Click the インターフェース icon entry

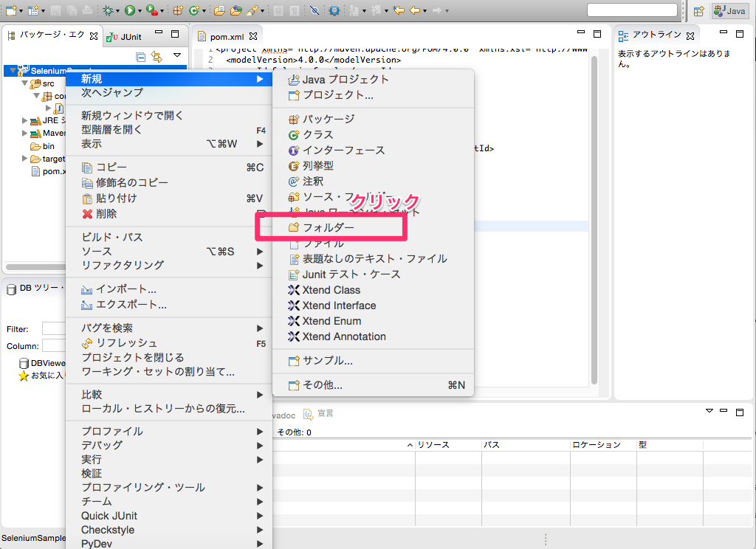[294, 151]
